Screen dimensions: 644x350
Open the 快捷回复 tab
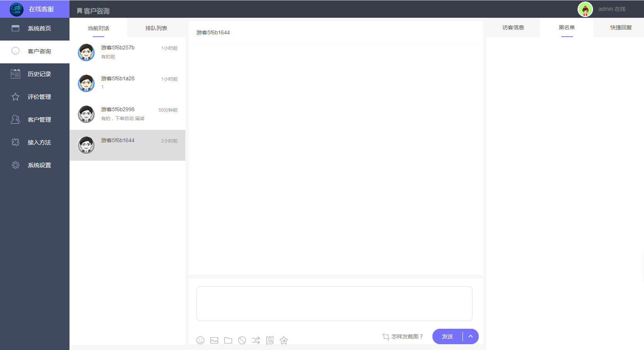621,27
